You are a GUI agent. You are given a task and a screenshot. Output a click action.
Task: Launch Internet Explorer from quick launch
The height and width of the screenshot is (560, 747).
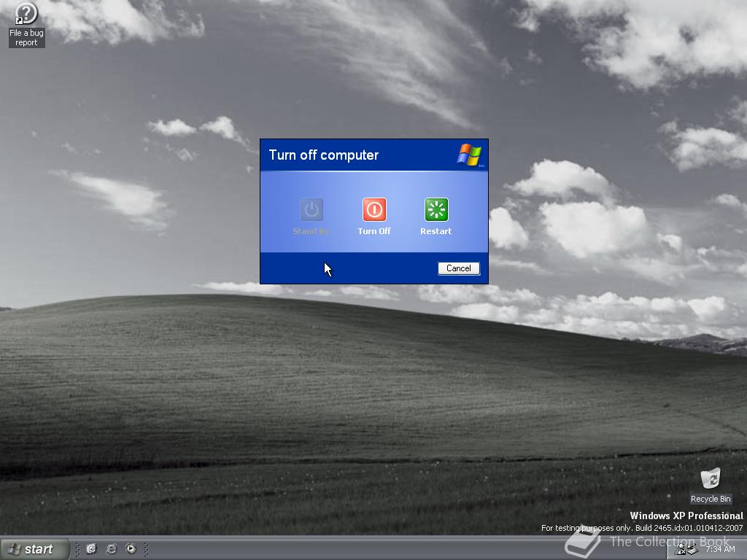111,549
